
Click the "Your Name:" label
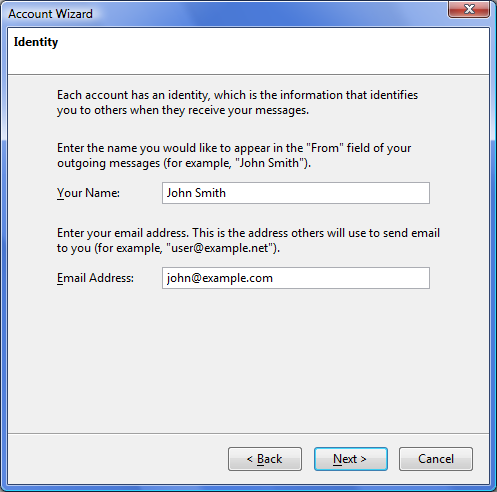(x=88, y=193)
